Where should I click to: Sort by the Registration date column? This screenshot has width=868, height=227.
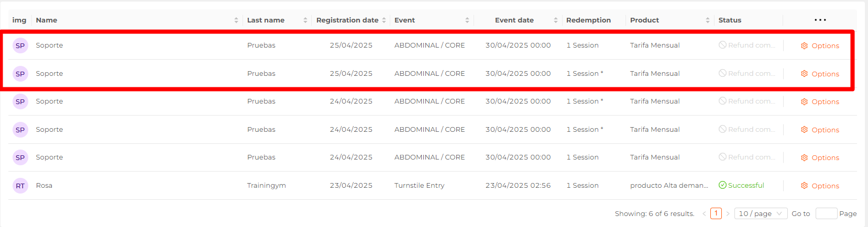click(x=384, y=20)
